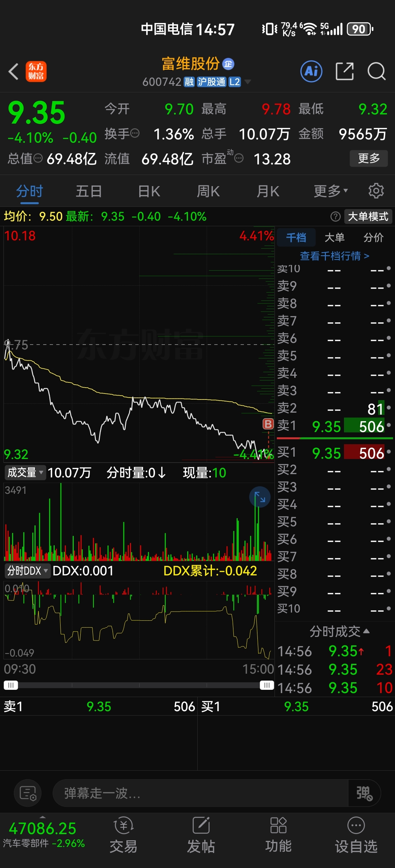
Task: Switch to the 五日 tab
Action: pyautogui.click(x=89, y=191)
